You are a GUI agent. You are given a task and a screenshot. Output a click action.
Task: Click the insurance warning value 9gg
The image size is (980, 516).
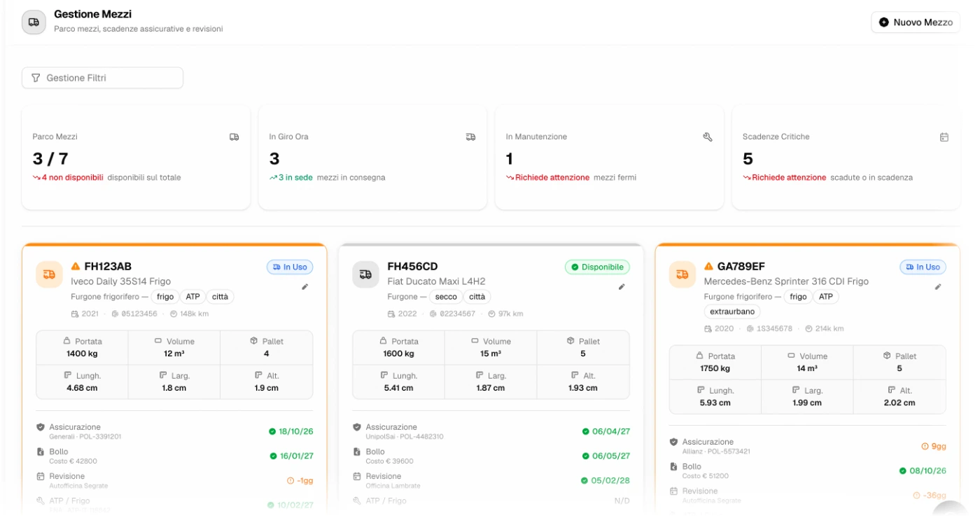939,446
